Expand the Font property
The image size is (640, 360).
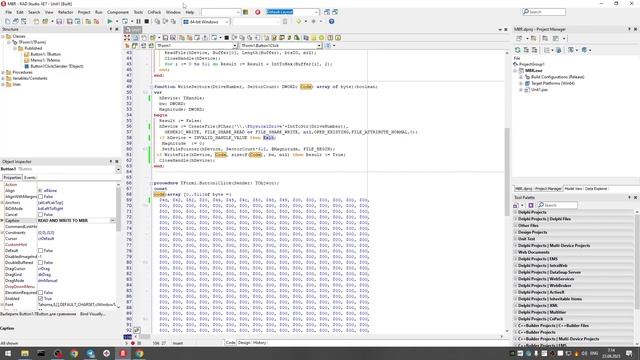coord(2,305)
